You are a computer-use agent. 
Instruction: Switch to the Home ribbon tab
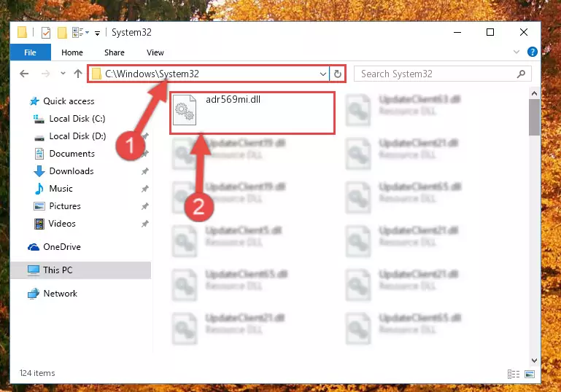[x=72, y=52]
